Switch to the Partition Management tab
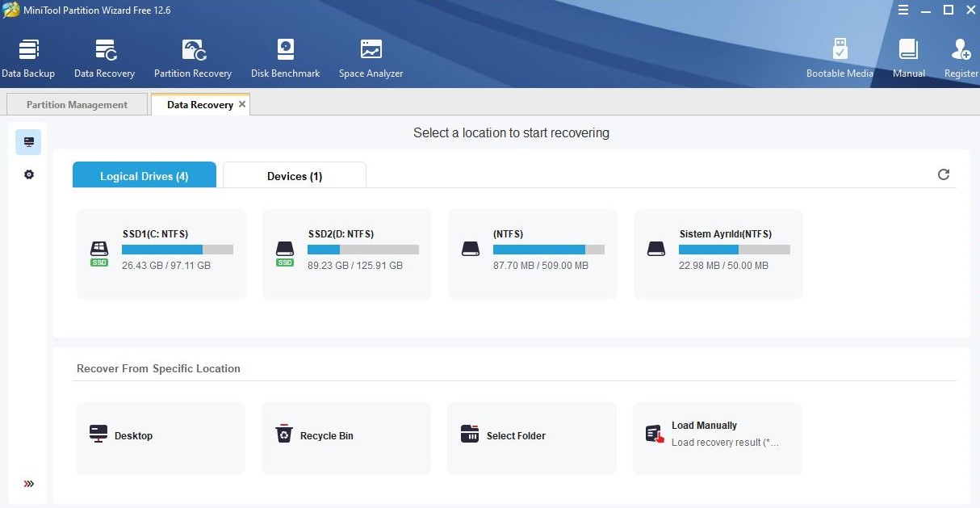 click(x=77, y=104)
